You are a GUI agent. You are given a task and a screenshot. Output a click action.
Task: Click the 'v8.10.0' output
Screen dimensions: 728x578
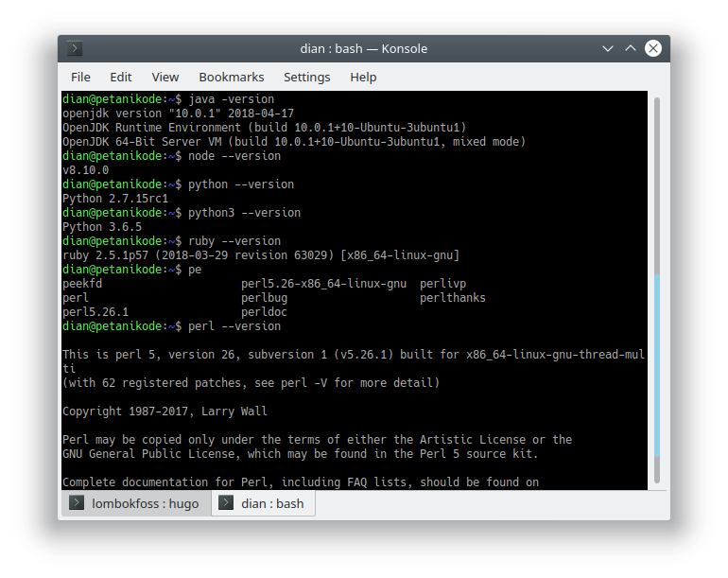coord(85,170)
